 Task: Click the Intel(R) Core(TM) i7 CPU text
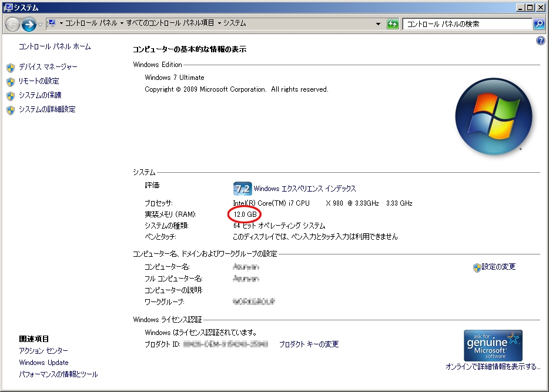272,203
